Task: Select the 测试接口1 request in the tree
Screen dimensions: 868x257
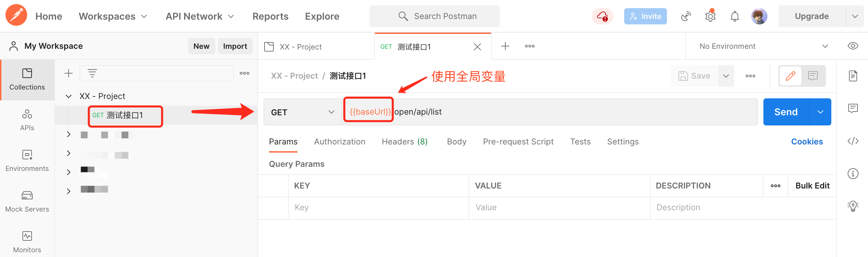Action: pyautogui.click(x=125, y=116)
